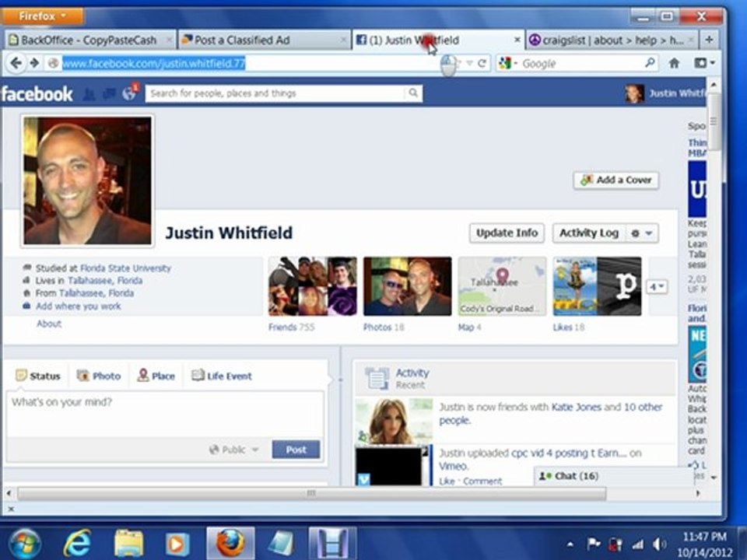Click the Friends 755 thumbnail

[313, 286]
